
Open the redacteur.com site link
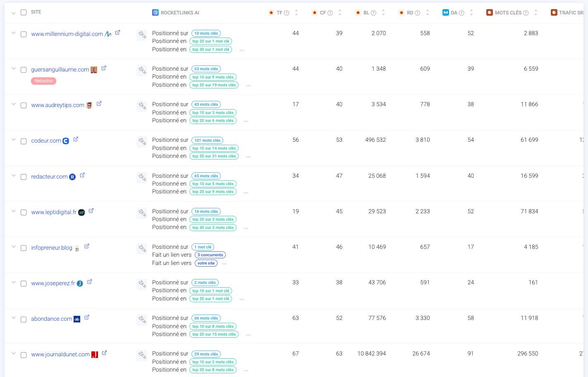(49, 177)
